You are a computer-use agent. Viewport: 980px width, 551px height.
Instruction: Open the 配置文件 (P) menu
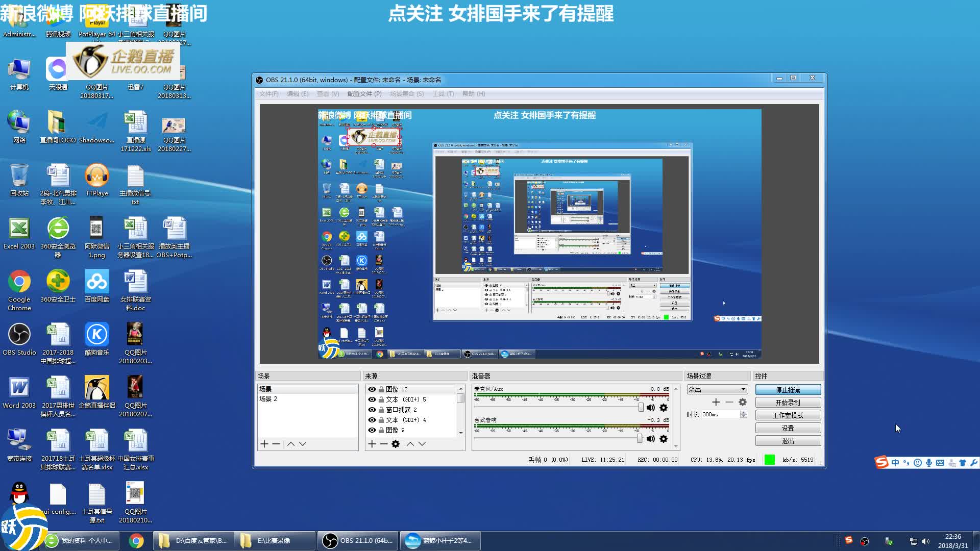pos(364,94)
